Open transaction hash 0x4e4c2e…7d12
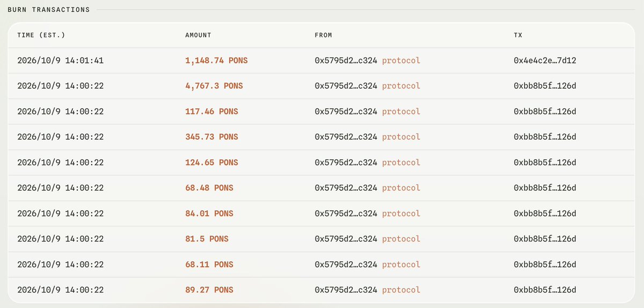 point(545,61)
